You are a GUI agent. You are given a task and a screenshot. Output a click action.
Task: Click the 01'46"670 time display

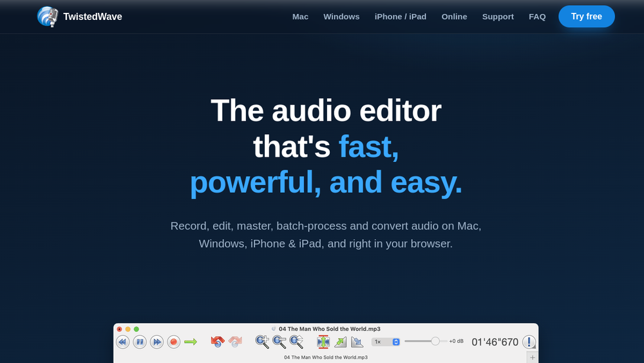pos(495,342)
